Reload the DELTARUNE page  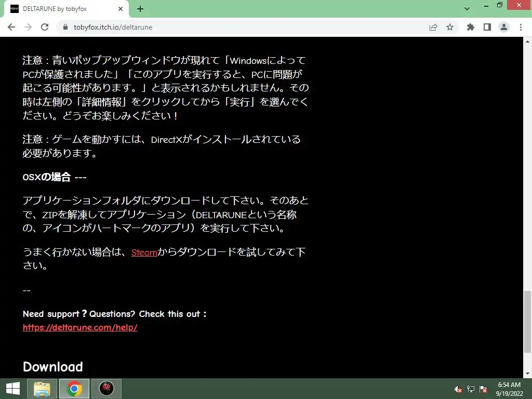coord(45,27)
